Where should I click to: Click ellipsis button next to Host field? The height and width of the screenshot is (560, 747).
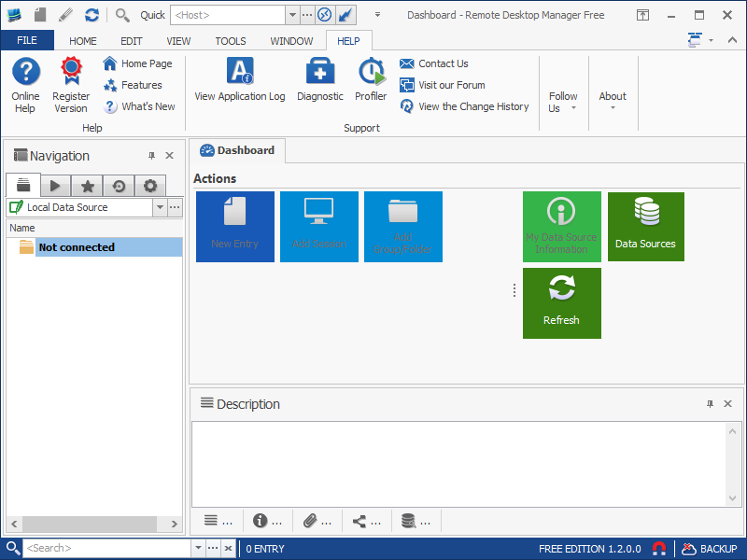pyautogui.click(x=307, y=15)
